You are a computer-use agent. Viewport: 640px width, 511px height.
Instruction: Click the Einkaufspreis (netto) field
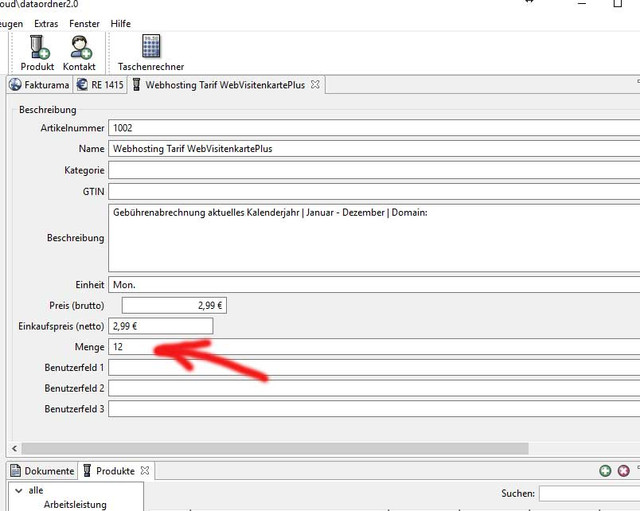point(160,326)
